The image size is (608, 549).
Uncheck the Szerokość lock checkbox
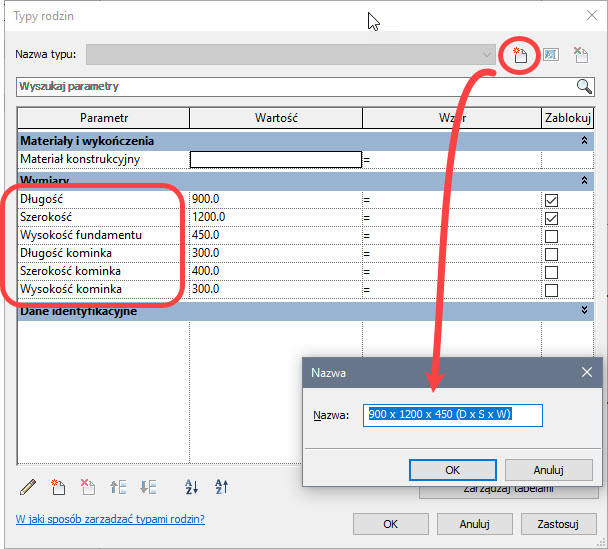coord(550,218)
